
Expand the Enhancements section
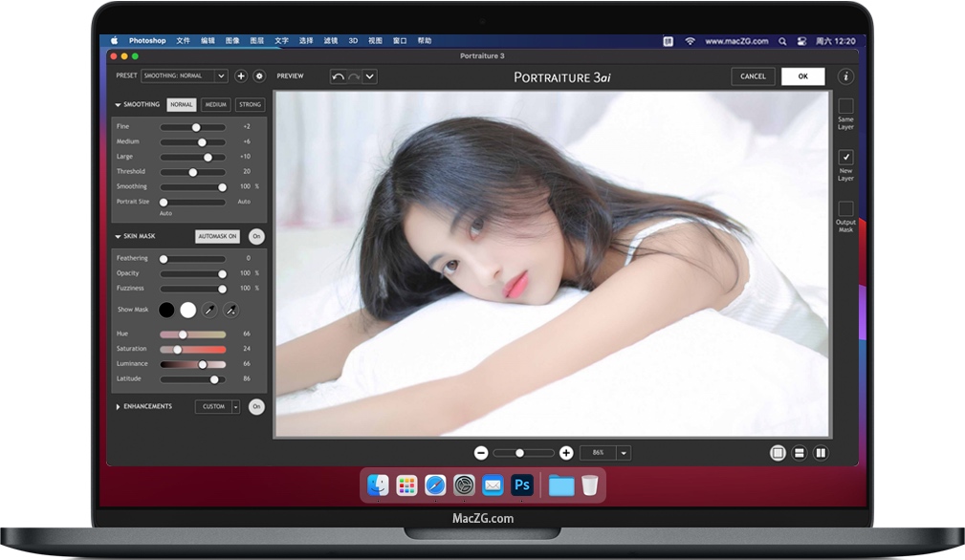click(x=119, y=407)
